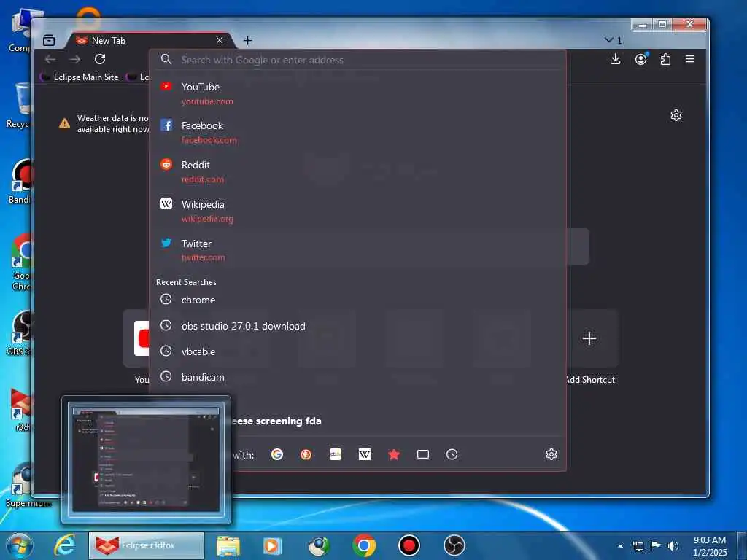Select recent search 'chrome'

(x=357, y=300)
